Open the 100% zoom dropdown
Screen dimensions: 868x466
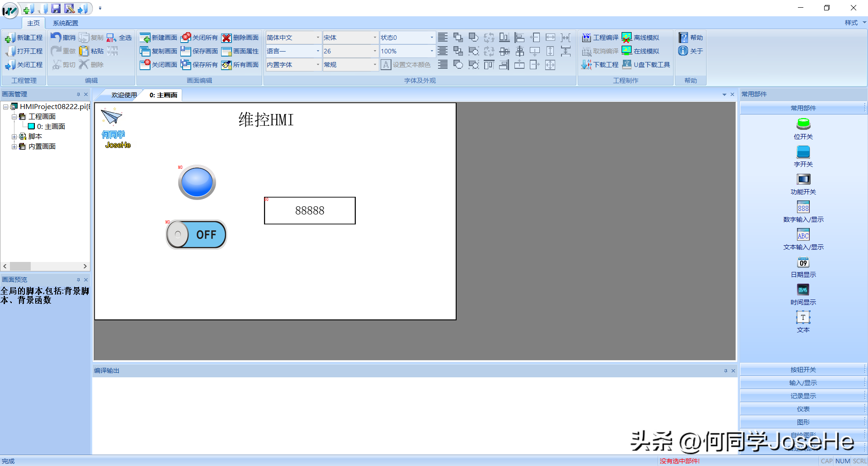[x=431, y=51]
